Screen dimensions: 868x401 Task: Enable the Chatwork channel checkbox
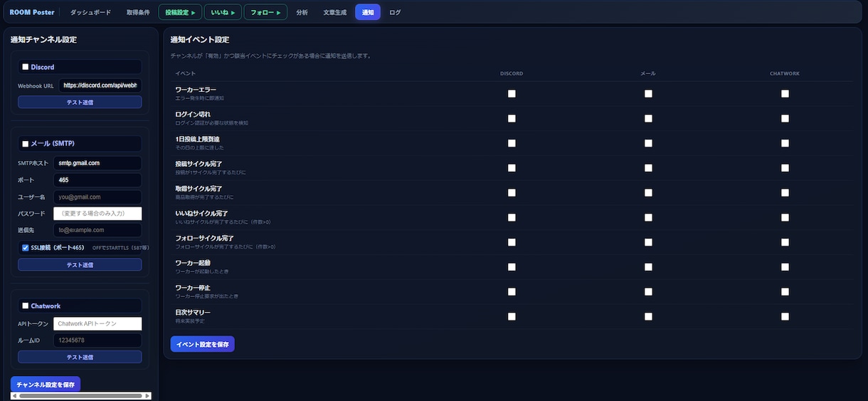pos(26,306)
